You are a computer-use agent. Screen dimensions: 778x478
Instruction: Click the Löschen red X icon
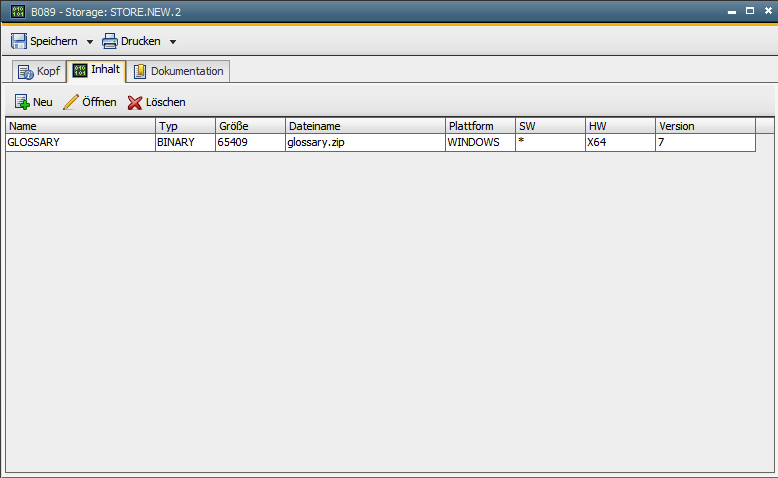coord(134,102)
